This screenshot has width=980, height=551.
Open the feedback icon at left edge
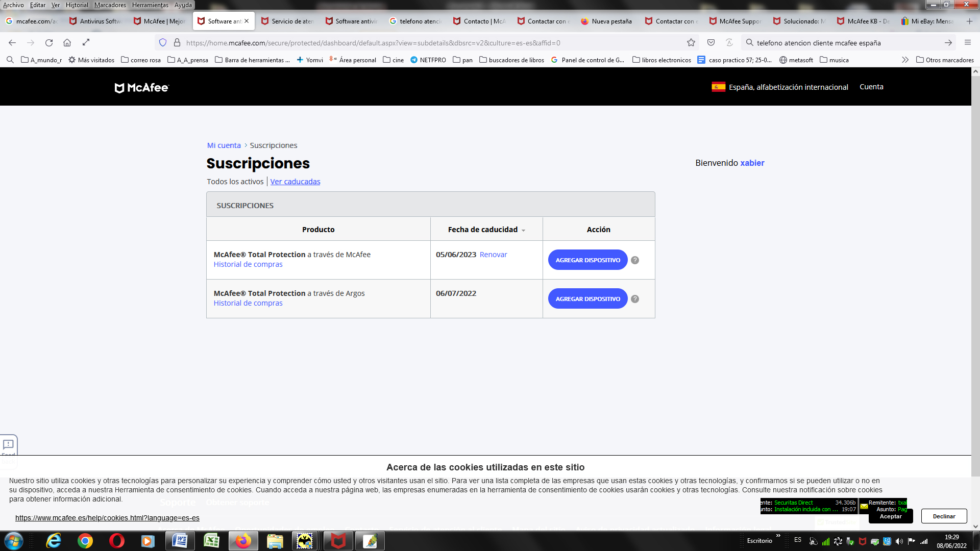click(9, 445)
